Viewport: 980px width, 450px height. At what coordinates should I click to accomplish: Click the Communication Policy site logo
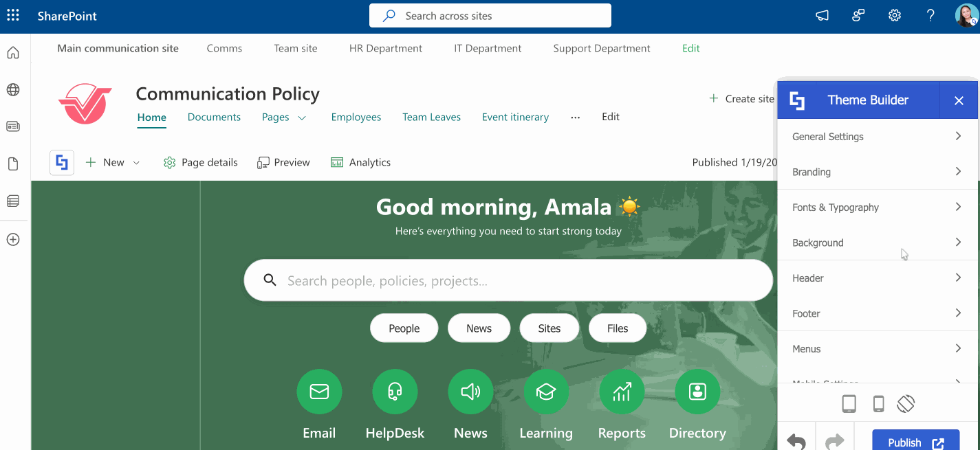[x=85, y=103]
